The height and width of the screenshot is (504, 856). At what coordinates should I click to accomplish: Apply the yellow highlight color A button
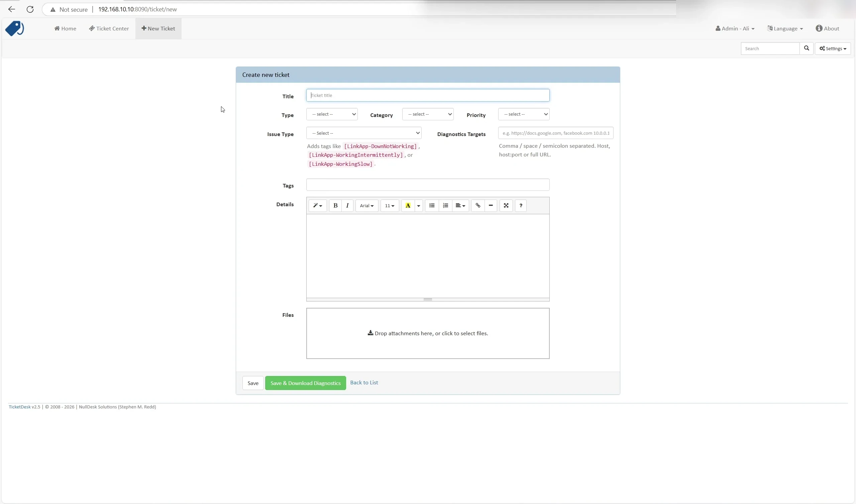pyautogui.click(x=408, y=206)
